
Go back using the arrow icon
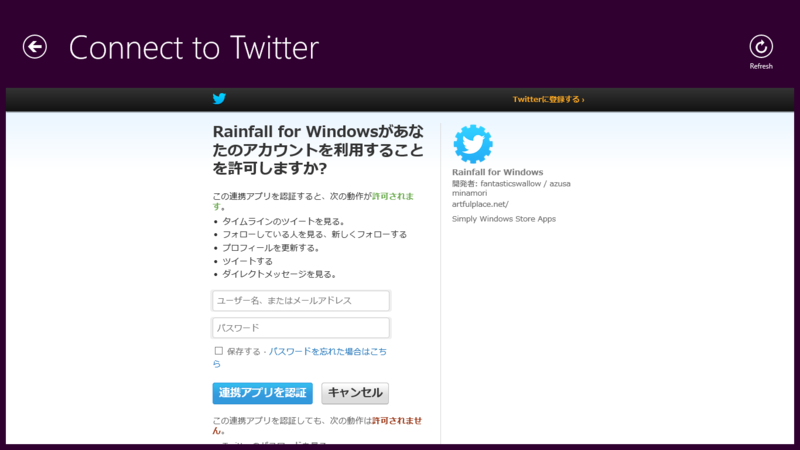[x=35, y=47]
